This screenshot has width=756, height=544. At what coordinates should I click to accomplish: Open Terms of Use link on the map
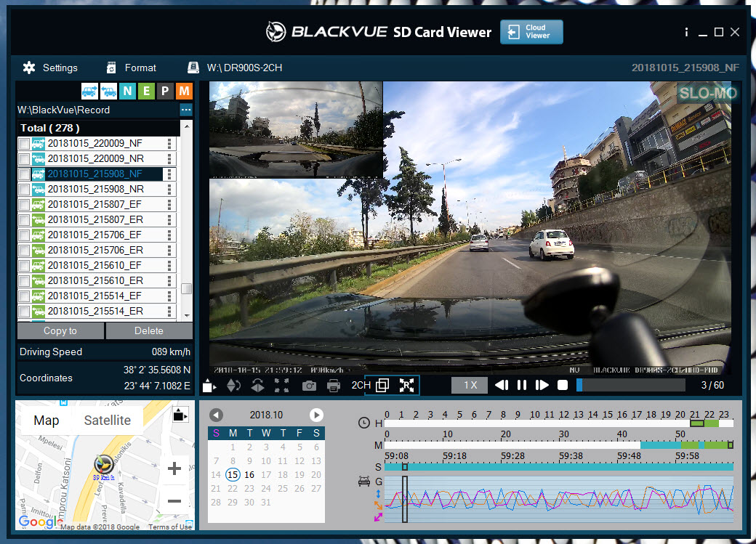[169, 527]
